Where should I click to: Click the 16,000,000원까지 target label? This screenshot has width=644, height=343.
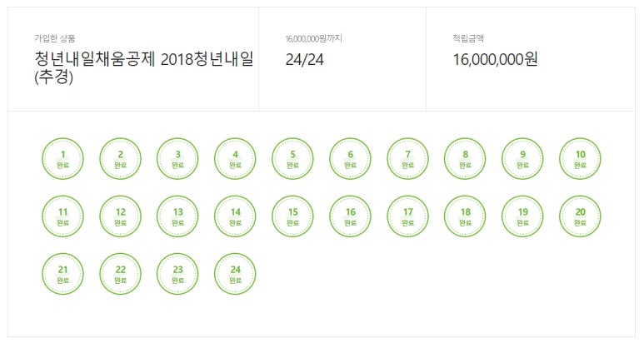pos(313,38)
